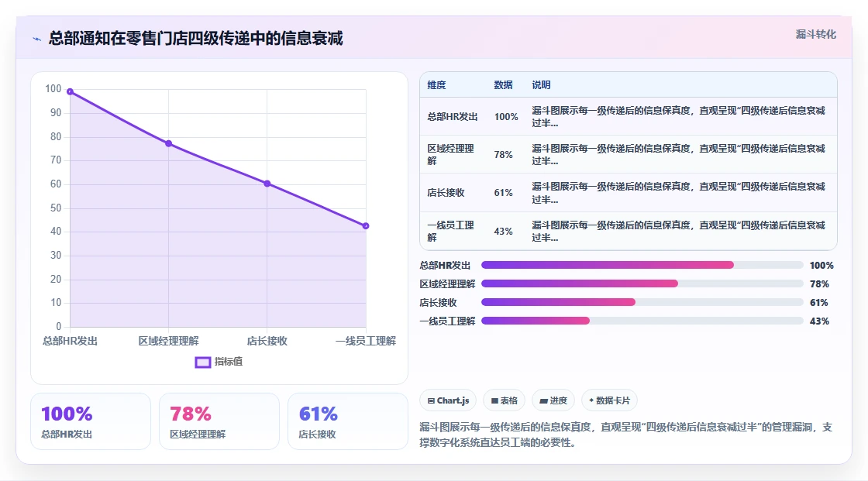Click the Chart.js tag
868x481 pixels.
448,400
